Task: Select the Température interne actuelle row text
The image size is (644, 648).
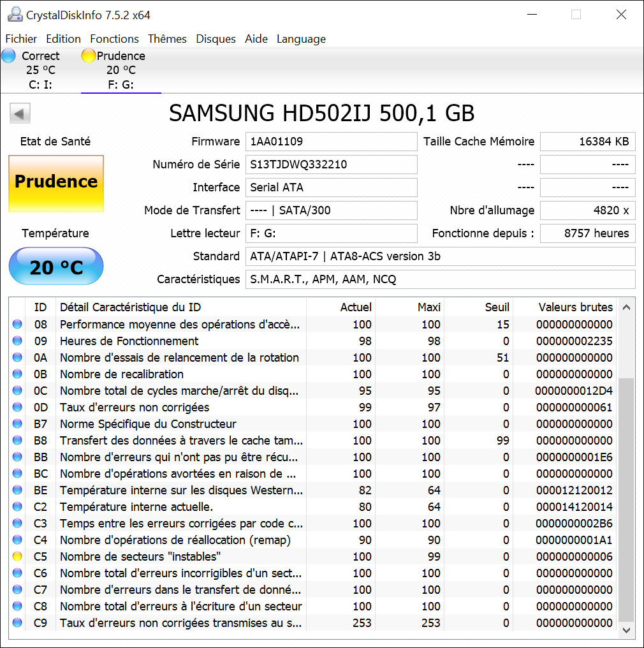Action: coord(136,506)
